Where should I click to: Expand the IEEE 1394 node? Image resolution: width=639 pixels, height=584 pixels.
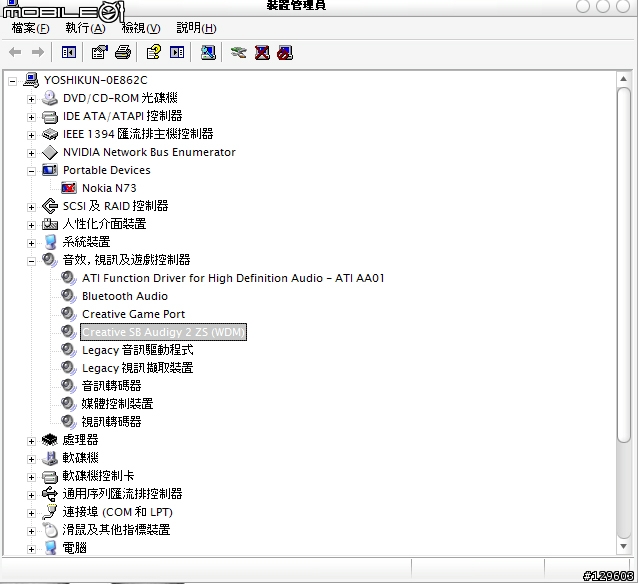[31, 135]
